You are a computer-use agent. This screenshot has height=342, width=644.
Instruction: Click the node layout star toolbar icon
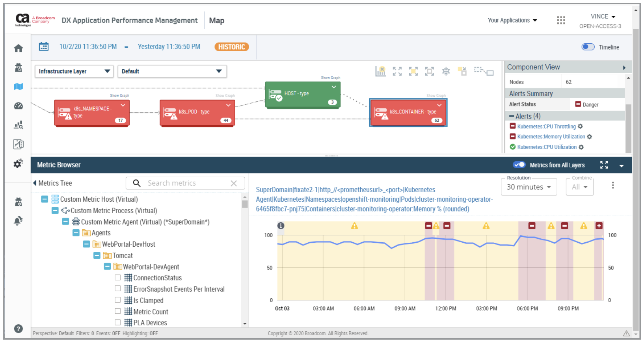pos(446,71)
